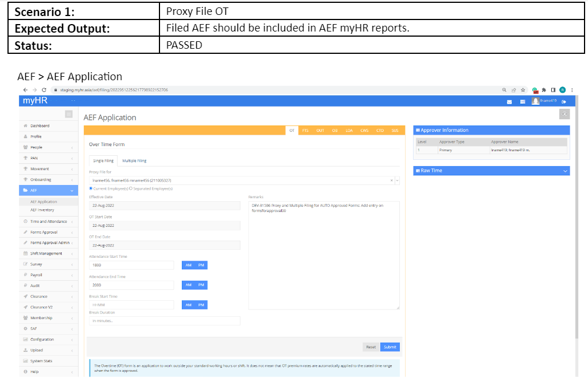Open the mail envelope icon in header

(509, 102)
